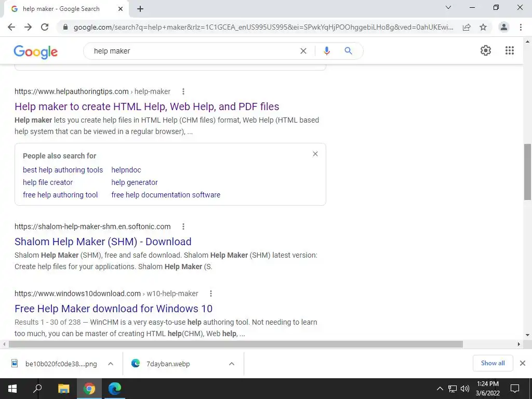Click the scroll down arrow
Viewport: 532px width, 399px height.
tap(527, 335)
